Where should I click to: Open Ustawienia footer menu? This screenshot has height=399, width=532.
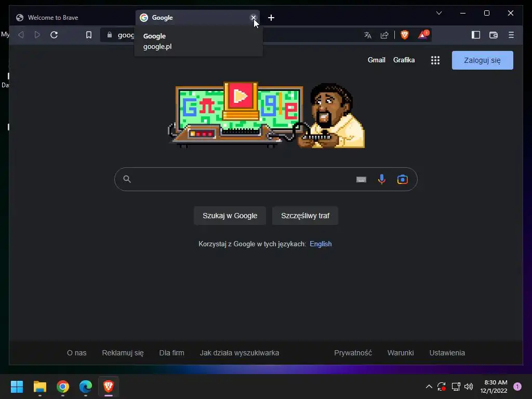447,353
